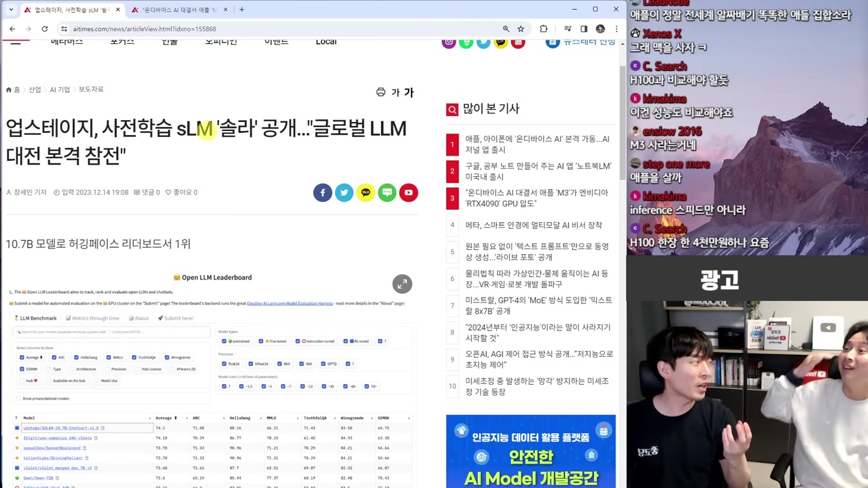Open the zoom magnifier in address bar

click(506, 29)
